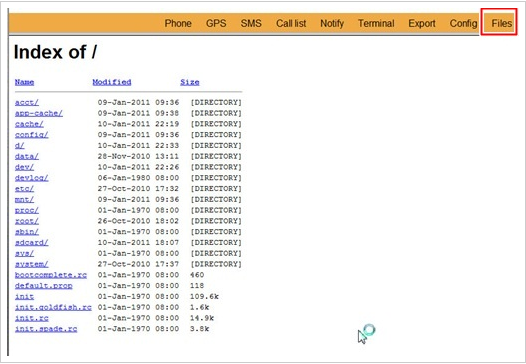Open the mnt/ directory
Screen dimensions: 526x364
coord(24,199)
